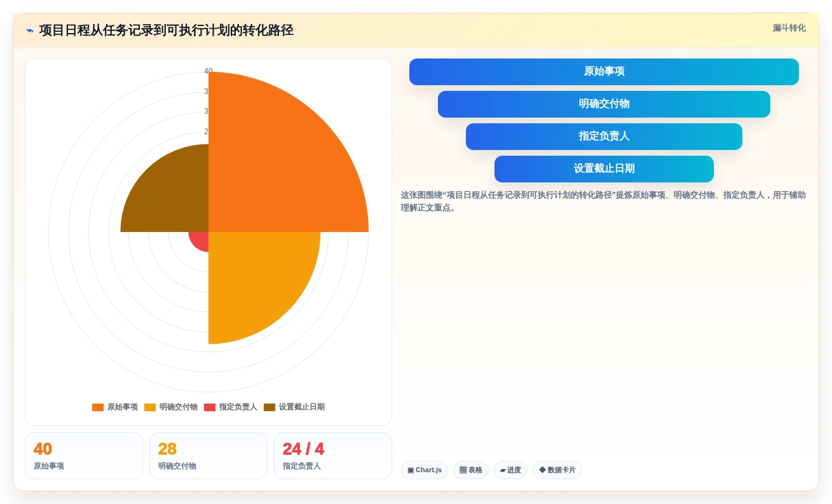832x504 pixels.
Task: Click the 明确交付物 funnel bar
Action: 604,104
